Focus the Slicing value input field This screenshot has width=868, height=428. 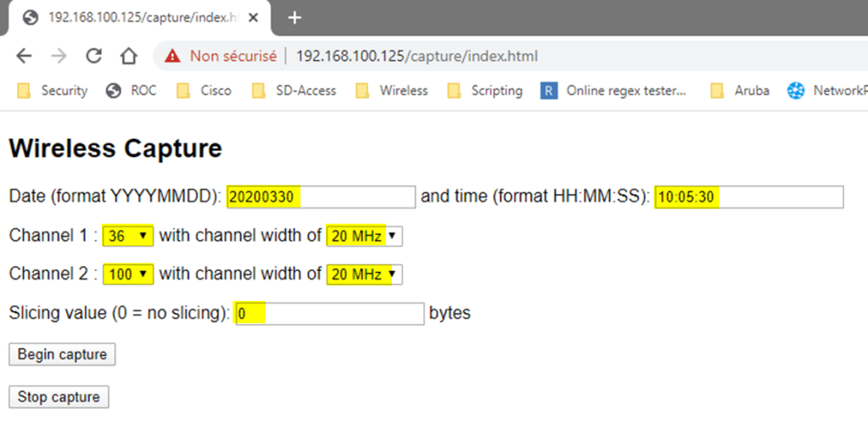tap(328, 314)
